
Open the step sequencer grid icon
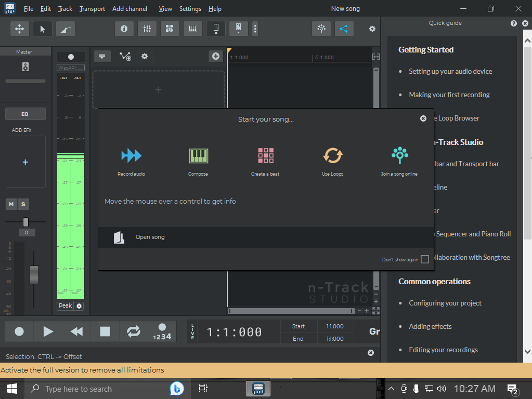click(x=170, y=29)
